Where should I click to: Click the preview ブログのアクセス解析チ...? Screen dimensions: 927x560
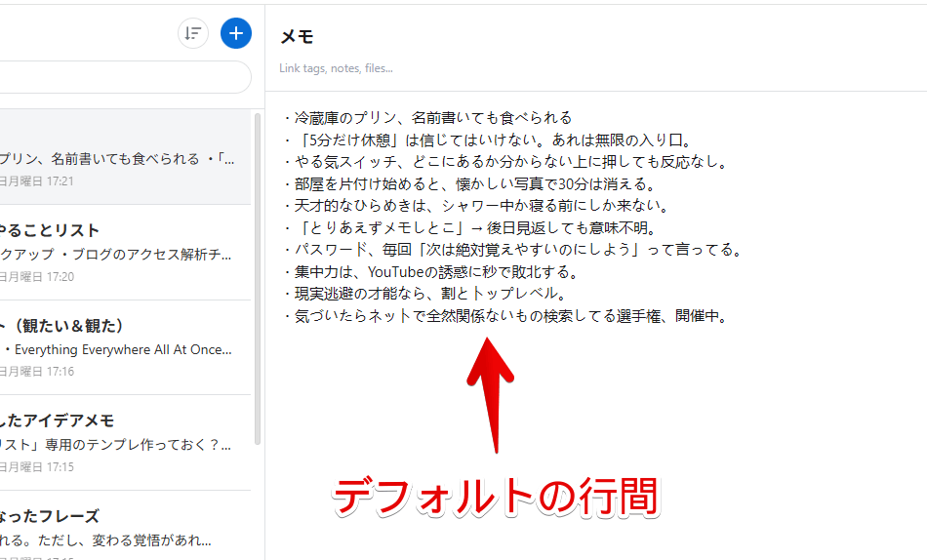(151, 255)
